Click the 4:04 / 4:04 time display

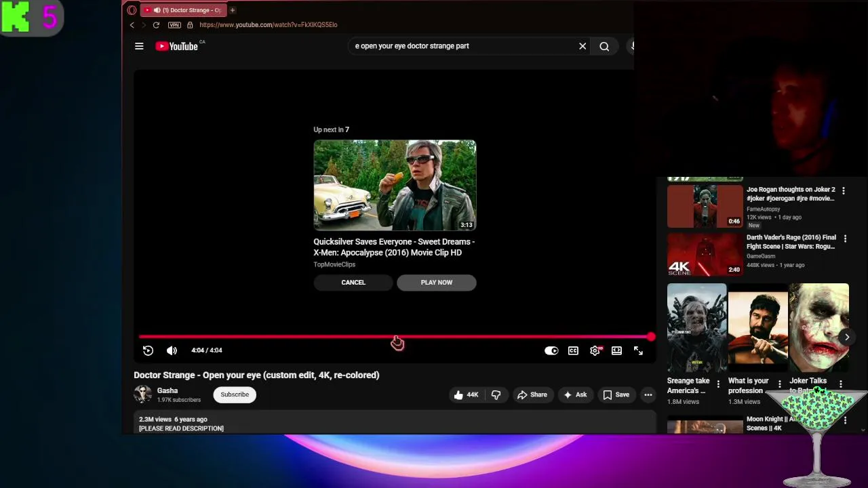tap(207, 350)
